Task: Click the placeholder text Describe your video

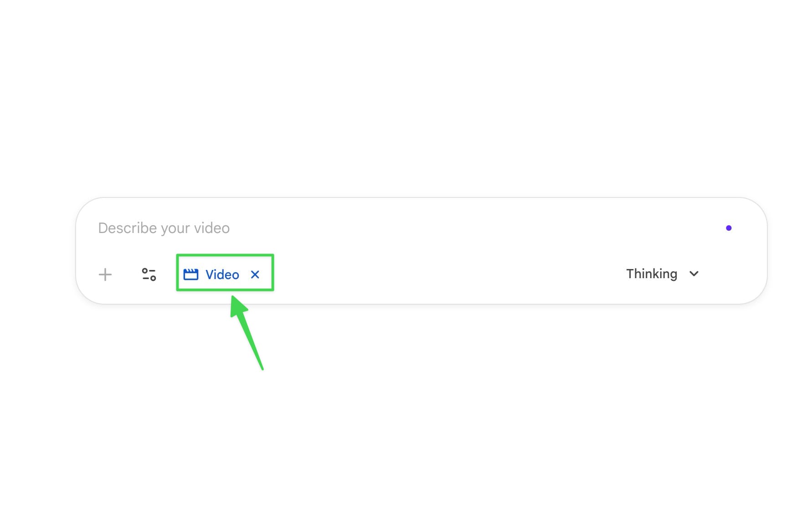Action: click(164, 228)
